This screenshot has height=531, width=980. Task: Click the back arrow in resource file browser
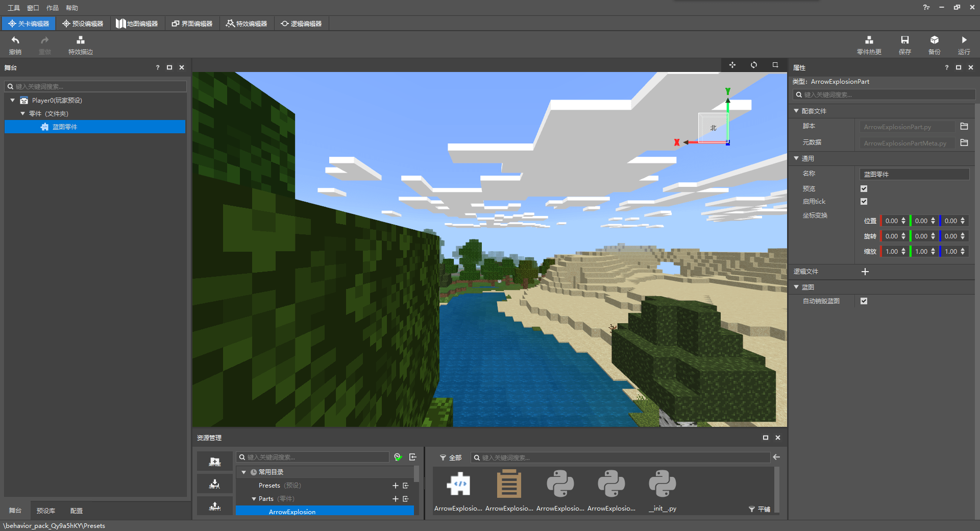click(x=776, y=457)
